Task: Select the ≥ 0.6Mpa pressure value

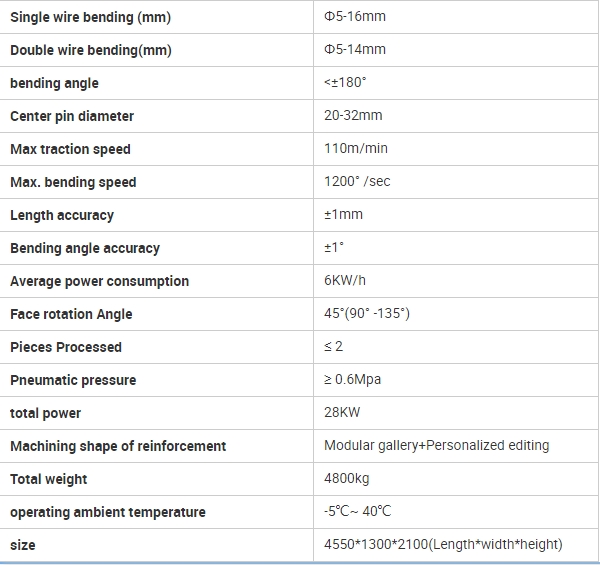Action: pos(353,380)
